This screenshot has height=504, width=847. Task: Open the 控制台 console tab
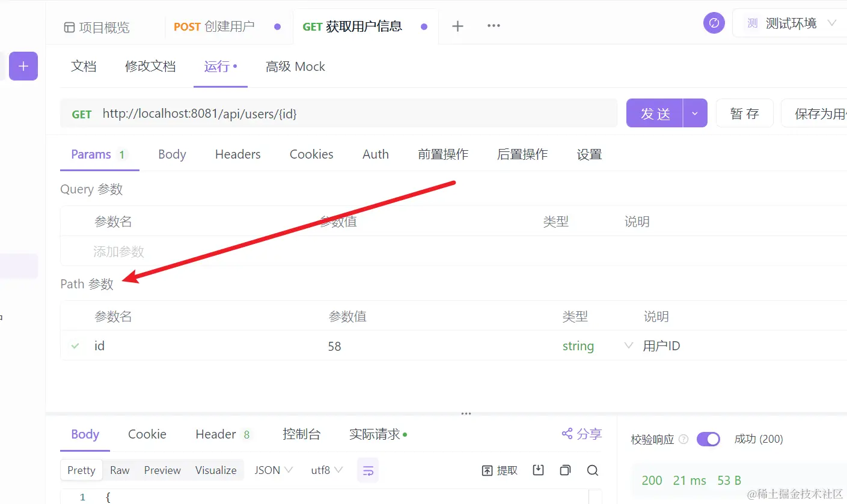click(301, 434)
